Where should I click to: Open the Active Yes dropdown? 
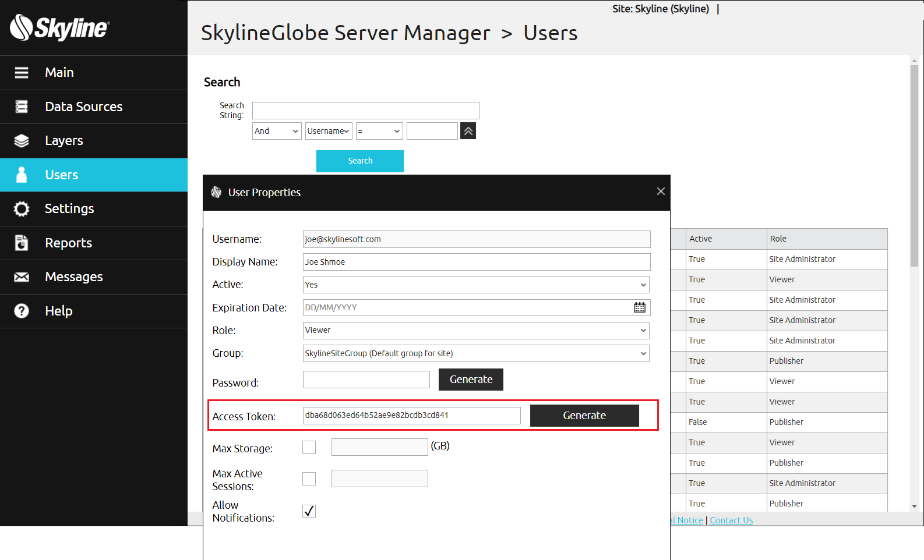click(476, 285)
